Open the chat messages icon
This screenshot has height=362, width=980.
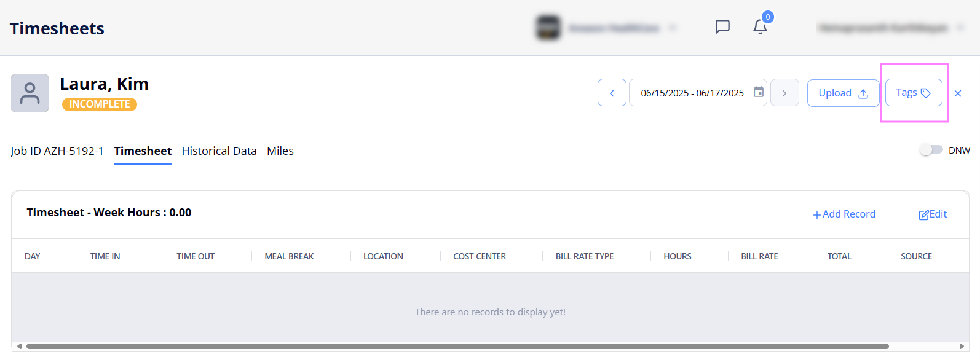(x=722, y=26)
